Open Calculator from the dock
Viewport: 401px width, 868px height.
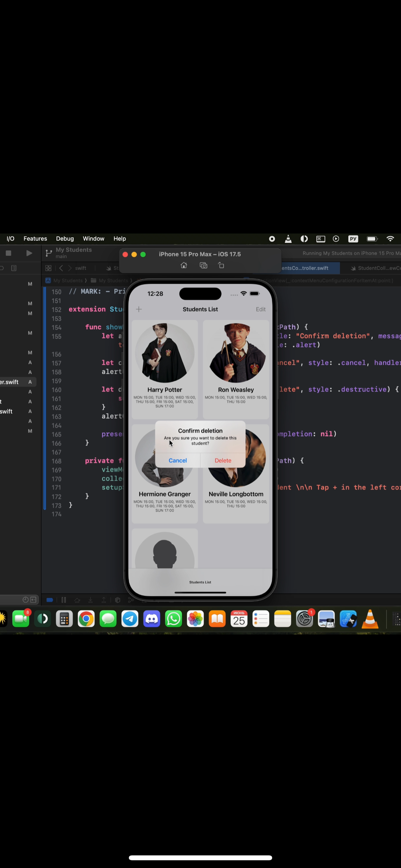tap(64, 619)
